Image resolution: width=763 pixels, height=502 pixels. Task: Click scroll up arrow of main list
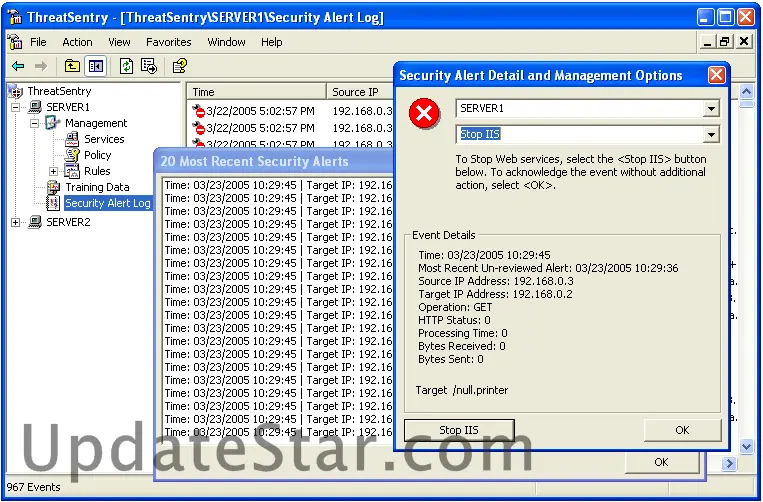point(746,91)
